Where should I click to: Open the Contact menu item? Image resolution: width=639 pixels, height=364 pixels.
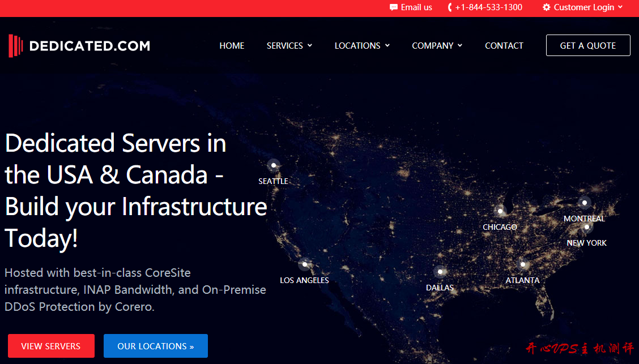click(x=504, y=46)
